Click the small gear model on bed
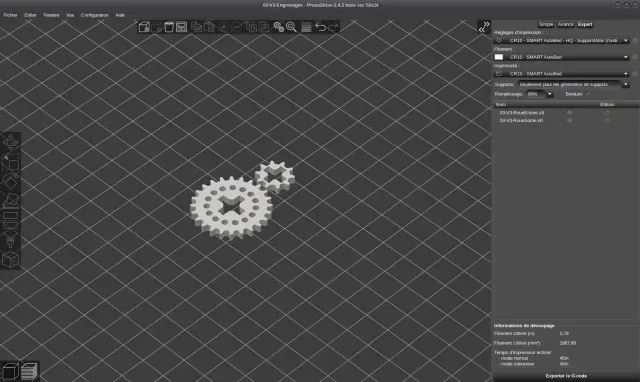Screen dimensions: 640x382 [275, 177]
